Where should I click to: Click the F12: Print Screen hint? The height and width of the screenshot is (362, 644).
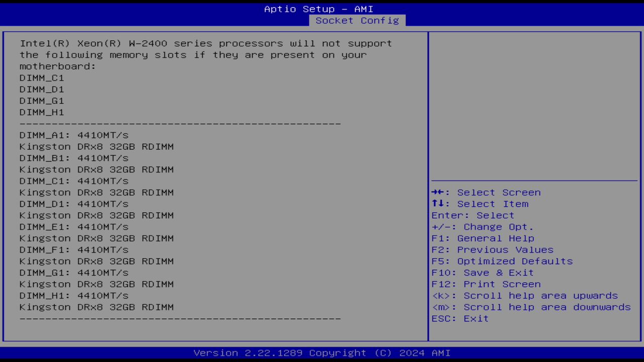(x=486, y=285)
